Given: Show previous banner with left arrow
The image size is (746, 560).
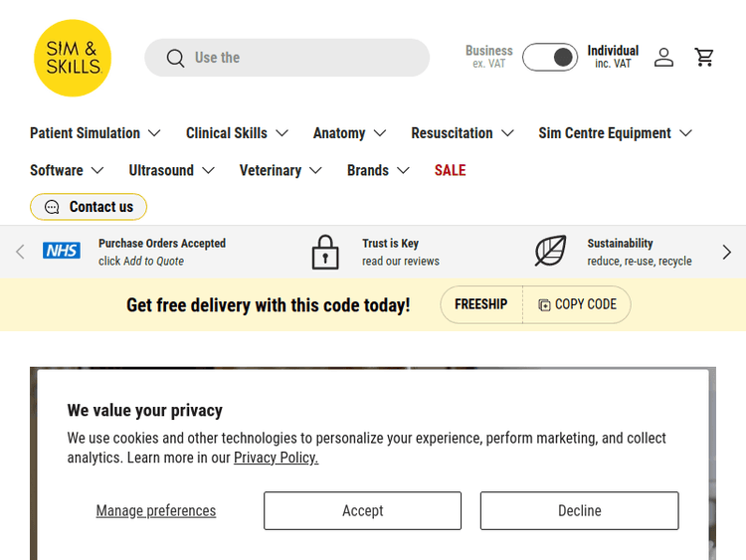Looking at the screenshot, I should [20, 252].
